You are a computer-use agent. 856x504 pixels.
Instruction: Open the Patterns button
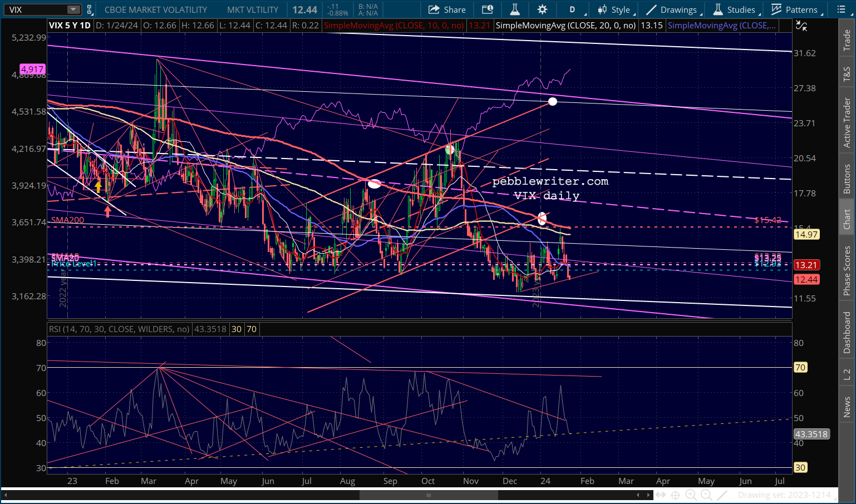click(794, 9)
